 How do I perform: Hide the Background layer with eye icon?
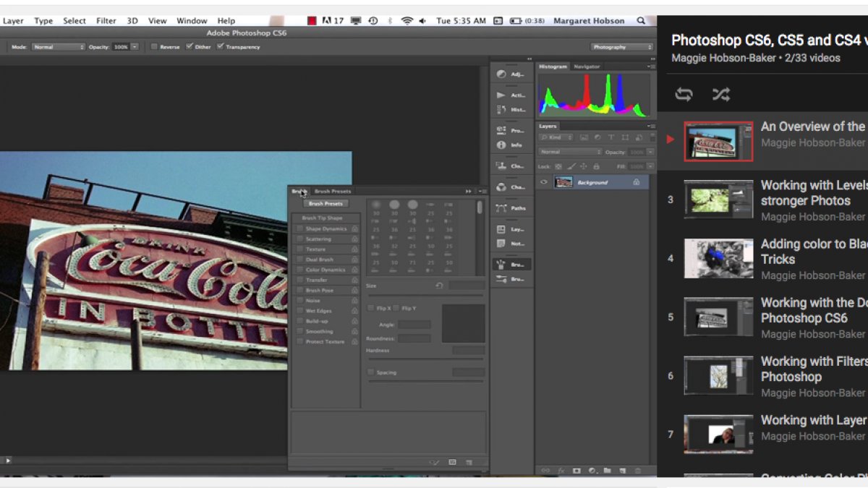[545, 182]
